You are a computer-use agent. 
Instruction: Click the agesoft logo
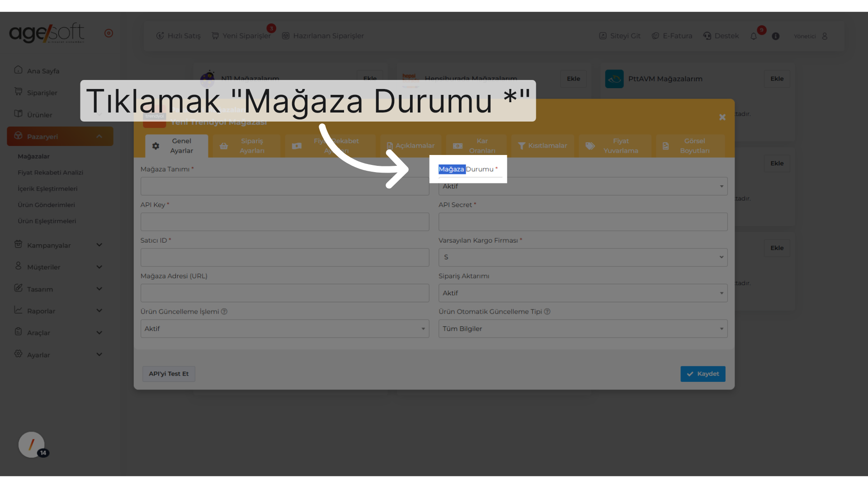47,33
